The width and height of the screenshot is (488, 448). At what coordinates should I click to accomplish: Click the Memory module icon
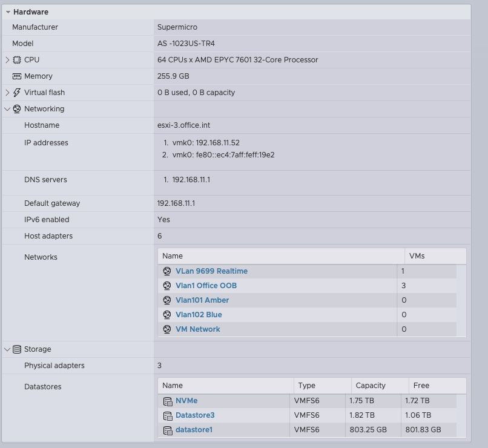(x=17, y=76)
